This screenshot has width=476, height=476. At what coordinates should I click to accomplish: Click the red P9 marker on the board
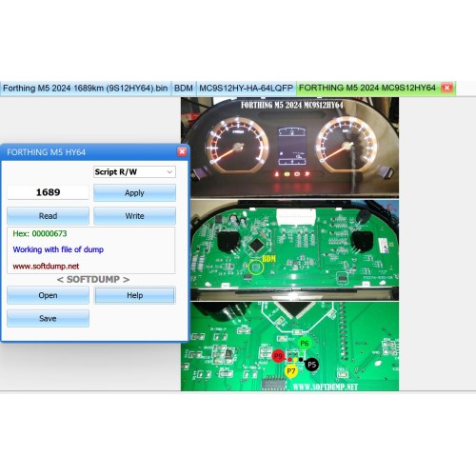point(278,356)
